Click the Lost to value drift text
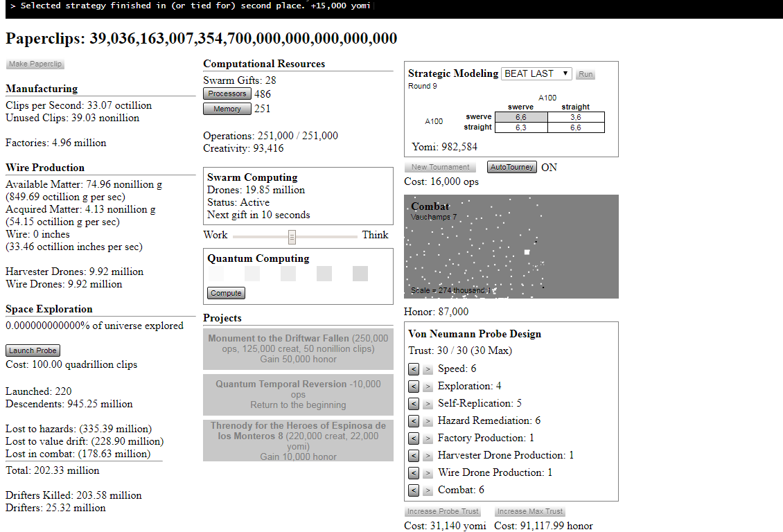This screenshot has height=532, width=783. (85, 441)
